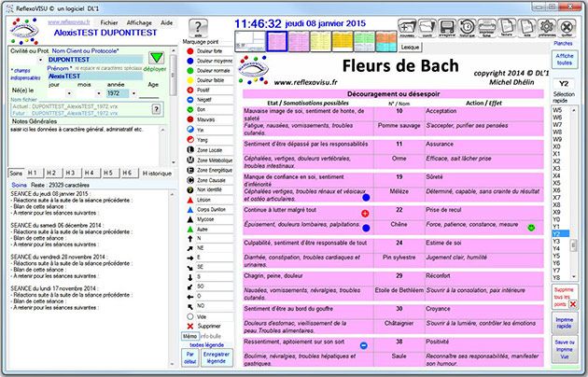The width and height of the screenshot is (588, 377).
Task: Select the Positif plus marker
Action: pos(190,90)
